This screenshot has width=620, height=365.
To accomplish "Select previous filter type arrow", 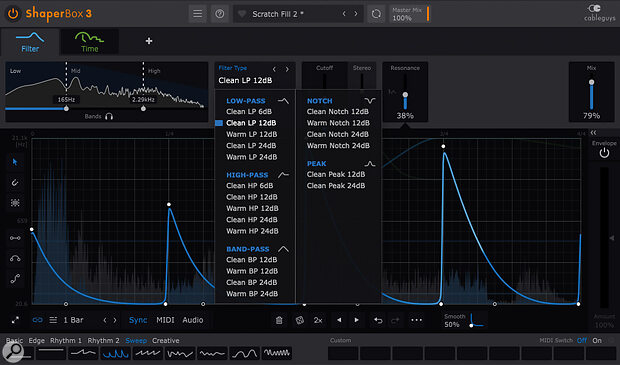I will coord(274,69).
